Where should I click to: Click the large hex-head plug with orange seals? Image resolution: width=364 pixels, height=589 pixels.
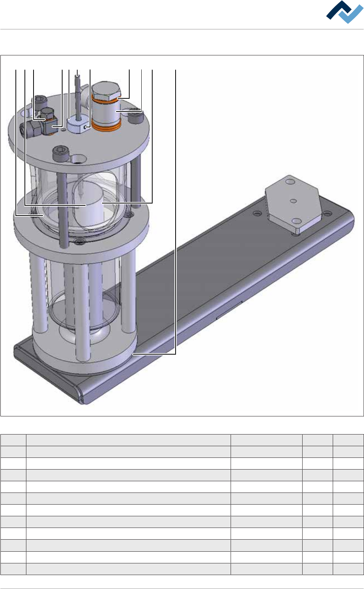pyautogui.click(x=106, y=106)
